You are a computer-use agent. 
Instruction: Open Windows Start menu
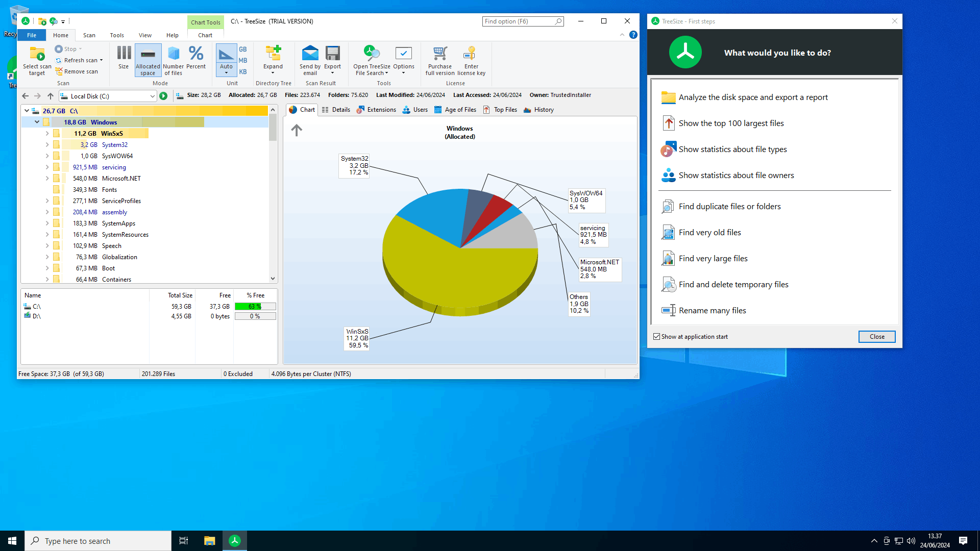(12, 541)
